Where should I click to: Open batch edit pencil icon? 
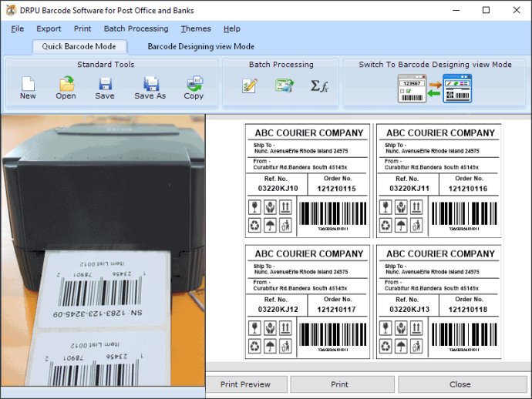pos(250,85)
